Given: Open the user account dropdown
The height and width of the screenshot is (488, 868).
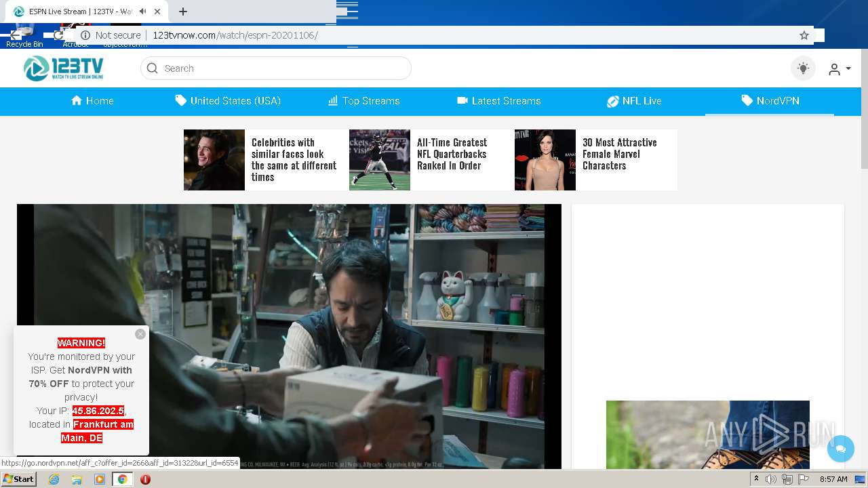Looking at the screenshot, I should tap(840, 69).
